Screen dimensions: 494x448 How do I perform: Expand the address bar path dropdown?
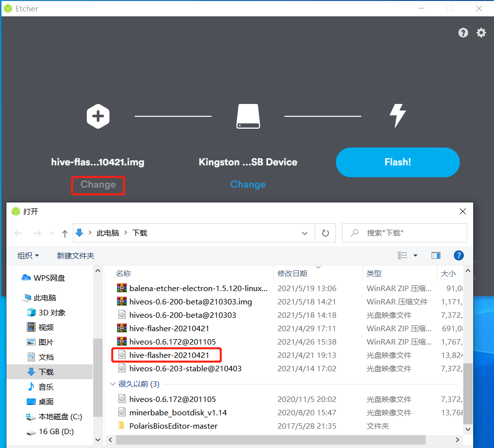pyautogui.click(x=305, y=233)
